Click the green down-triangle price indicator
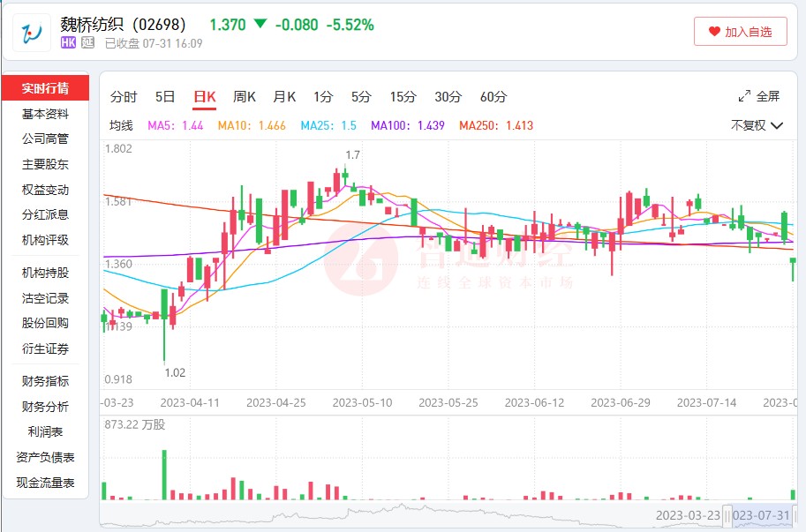Image resolution: width=806 pixels, height=532 pixels. (260, 24)
